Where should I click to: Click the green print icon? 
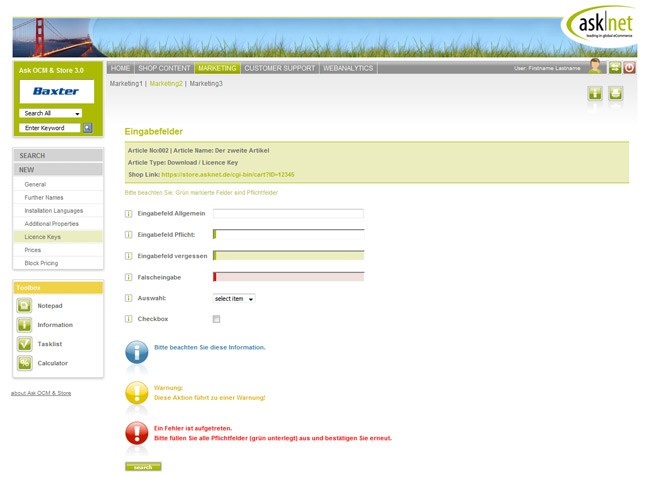tap(616, 93)
